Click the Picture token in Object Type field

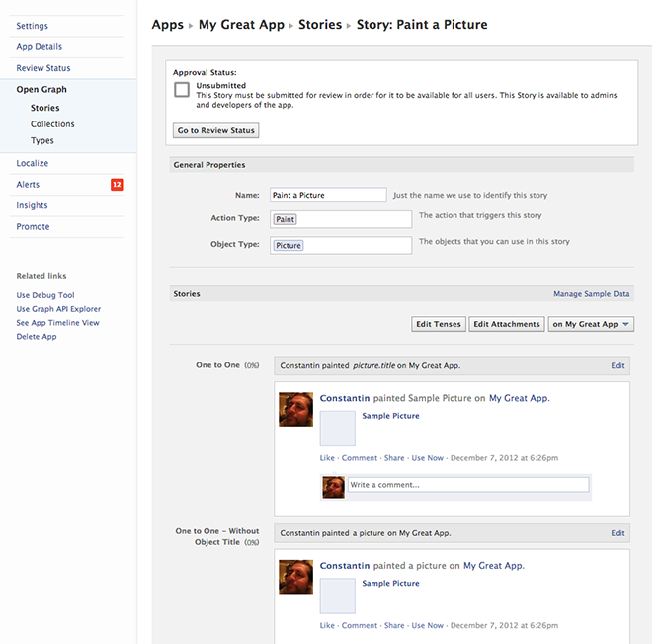[289, 245]
